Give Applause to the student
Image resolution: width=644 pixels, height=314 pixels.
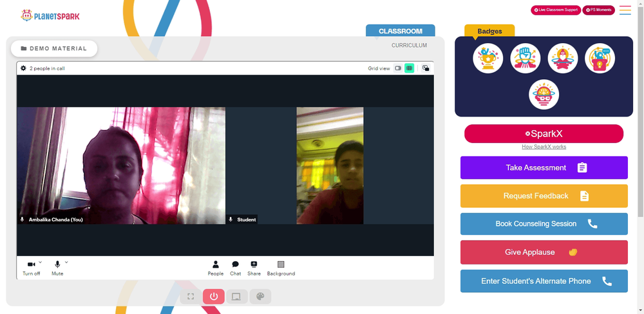tap(544, 252)
